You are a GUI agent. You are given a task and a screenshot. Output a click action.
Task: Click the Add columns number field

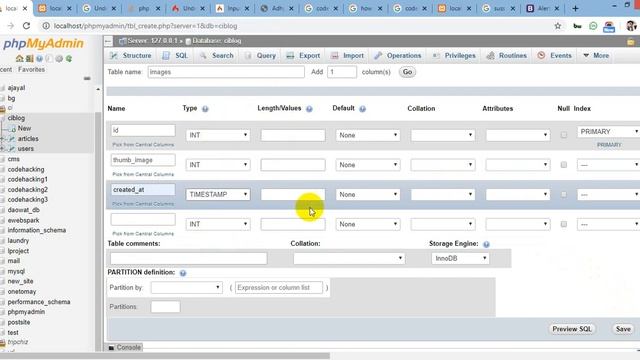pos(342,72)
